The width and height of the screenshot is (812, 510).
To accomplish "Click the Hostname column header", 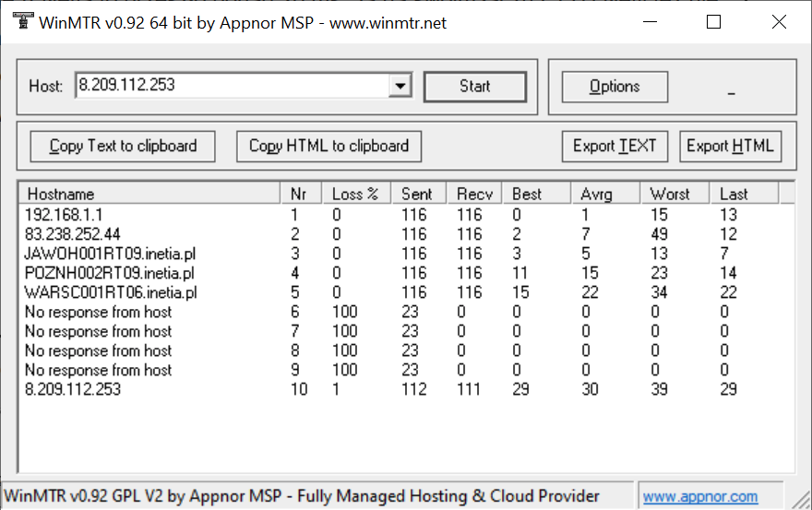I will click(x=148, y=194).
